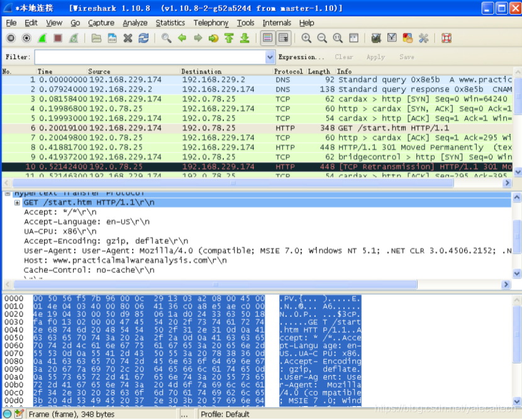Jump to the first packet

[x=229, y=38]
